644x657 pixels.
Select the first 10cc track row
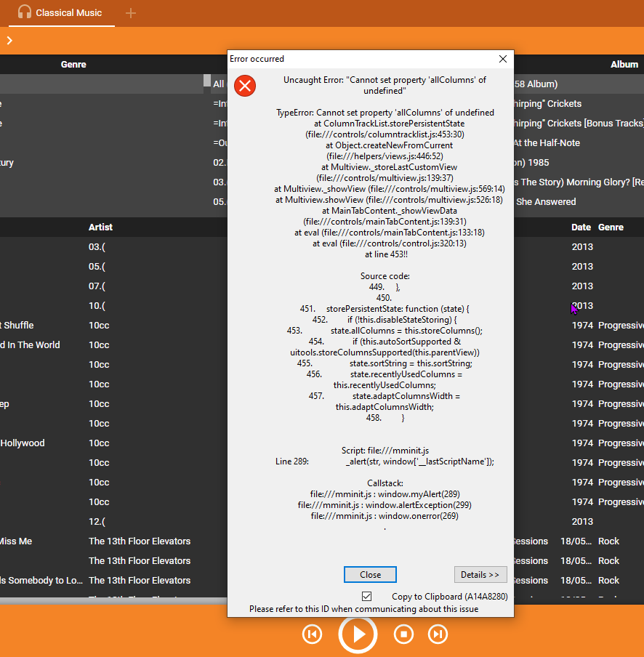[99, 326]
